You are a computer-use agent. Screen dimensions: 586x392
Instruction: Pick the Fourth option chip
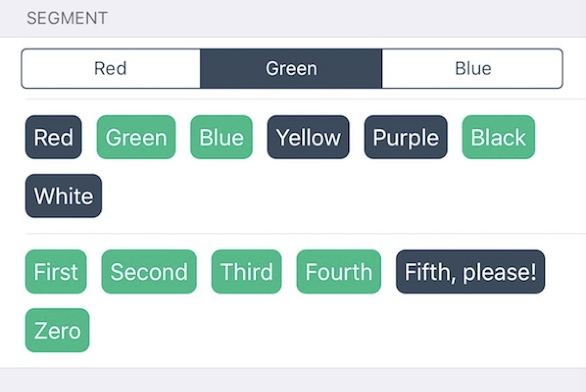click(339, 271)
